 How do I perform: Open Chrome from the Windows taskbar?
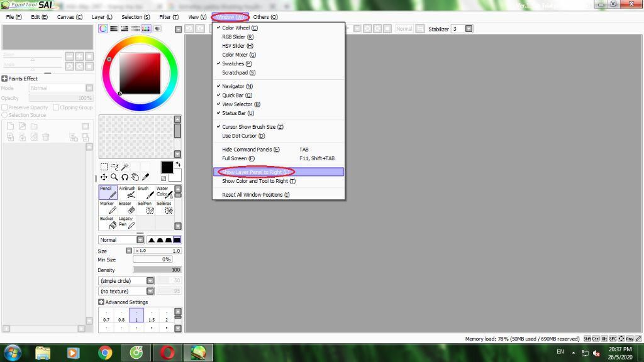(105, 353)
